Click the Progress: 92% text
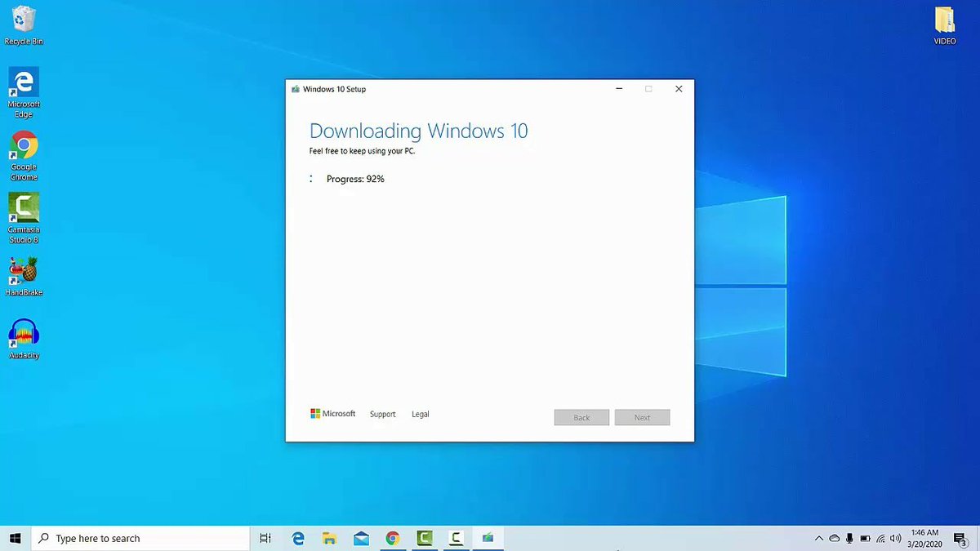 click(x=355, y=179)
